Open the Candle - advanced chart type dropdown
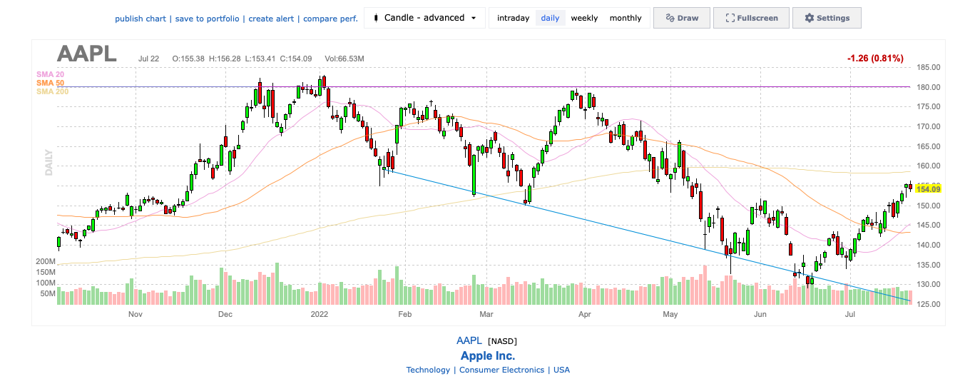The height and width of the screenshot is (384, 980). click(424, 18)
